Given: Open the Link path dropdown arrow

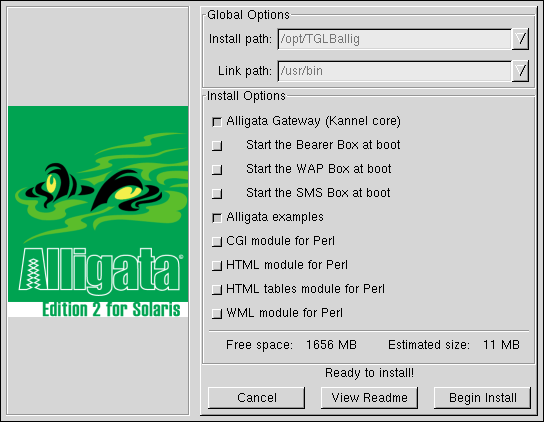Looking at the screenshot, I should [x=520, y=71].
